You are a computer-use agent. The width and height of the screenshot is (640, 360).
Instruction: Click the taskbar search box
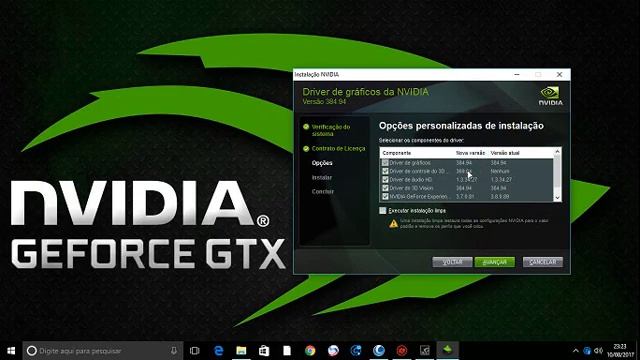point(103,351)
